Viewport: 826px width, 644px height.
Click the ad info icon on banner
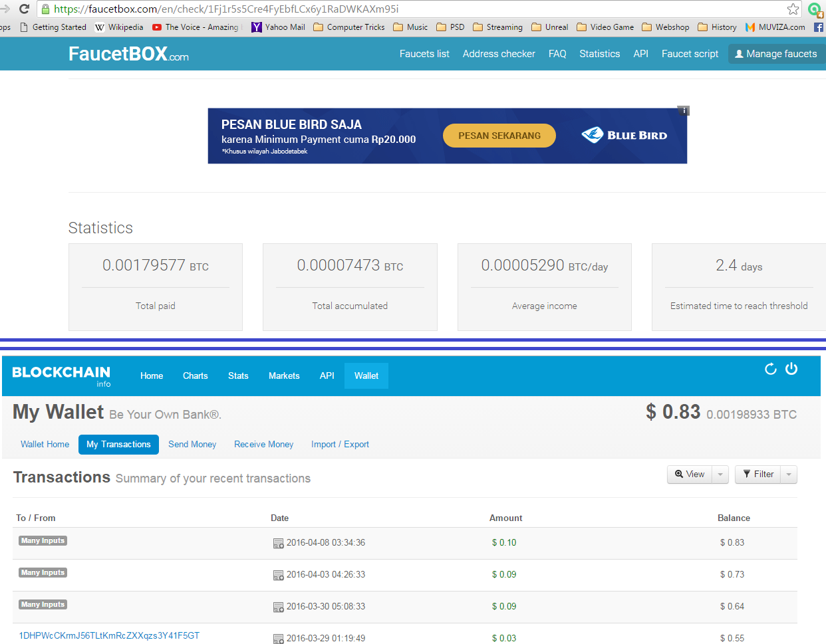coord(683,110)
